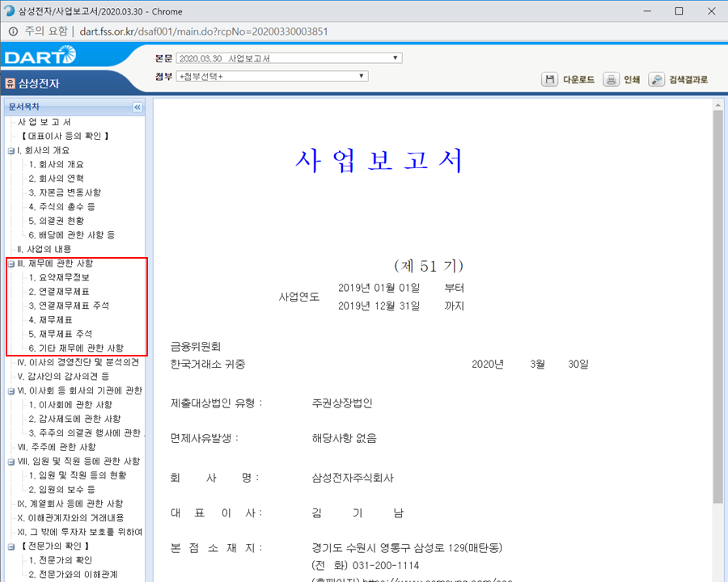The width and height of the screenshot is (728, 582).
Task: Click the dart.fss.or.kr address bar URL
Action: [204, 32]
